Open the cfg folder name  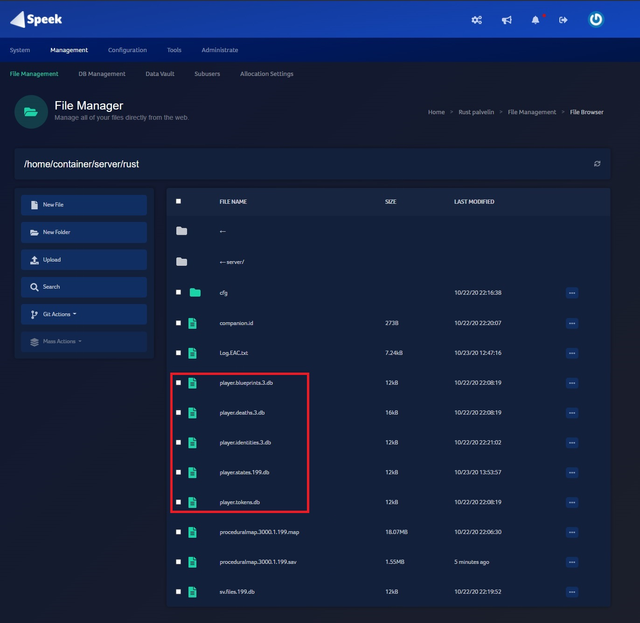(223, 293)
